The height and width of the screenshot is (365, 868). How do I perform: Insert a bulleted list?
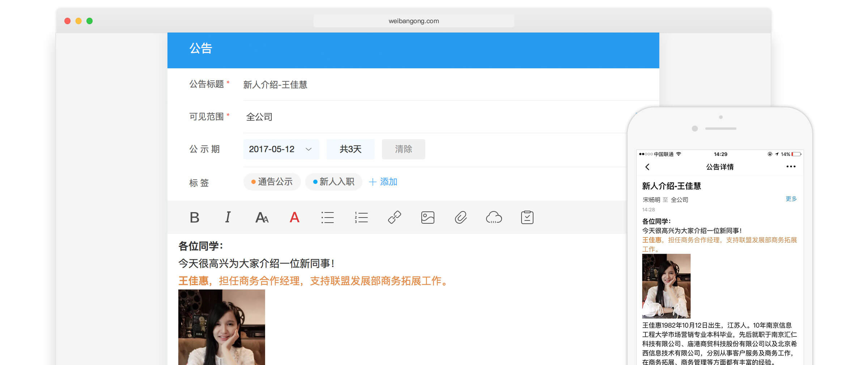pos(328,218)
